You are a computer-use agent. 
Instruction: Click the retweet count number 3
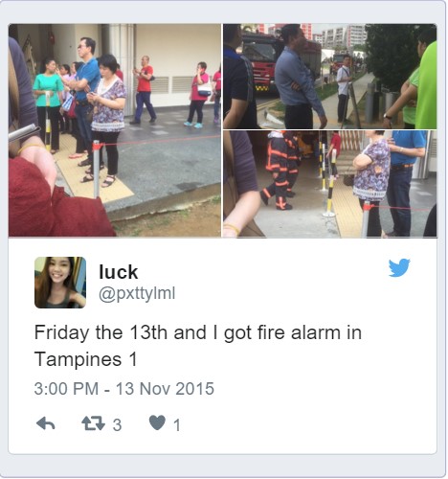tap(117, 425)
